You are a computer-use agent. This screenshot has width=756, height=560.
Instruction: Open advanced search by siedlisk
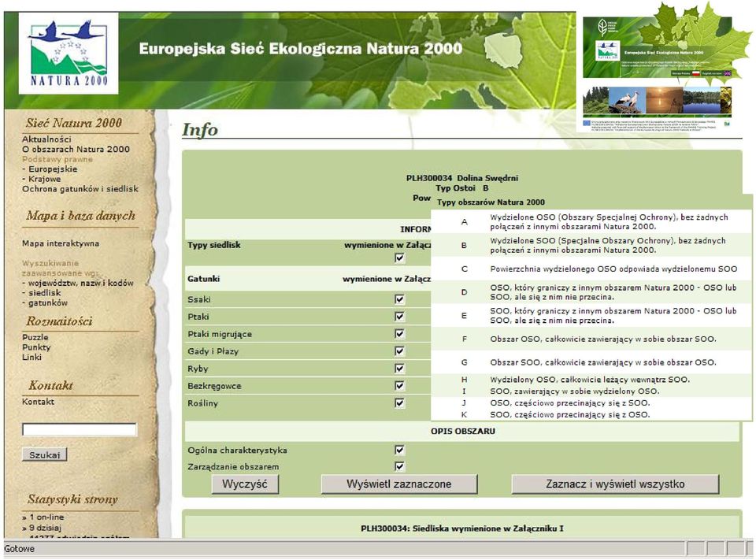(x=44, y=293)
